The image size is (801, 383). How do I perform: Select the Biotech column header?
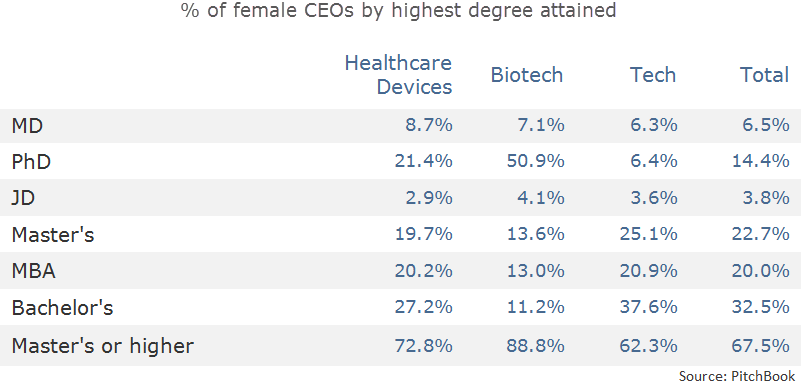pyautogui.click(x=527, y=75)
